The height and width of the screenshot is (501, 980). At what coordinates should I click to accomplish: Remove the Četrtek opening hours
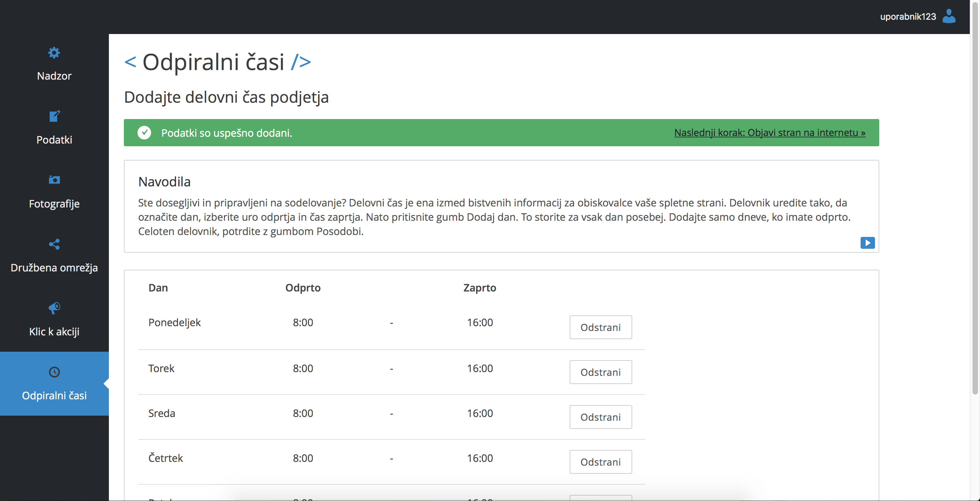pos(600,462)
